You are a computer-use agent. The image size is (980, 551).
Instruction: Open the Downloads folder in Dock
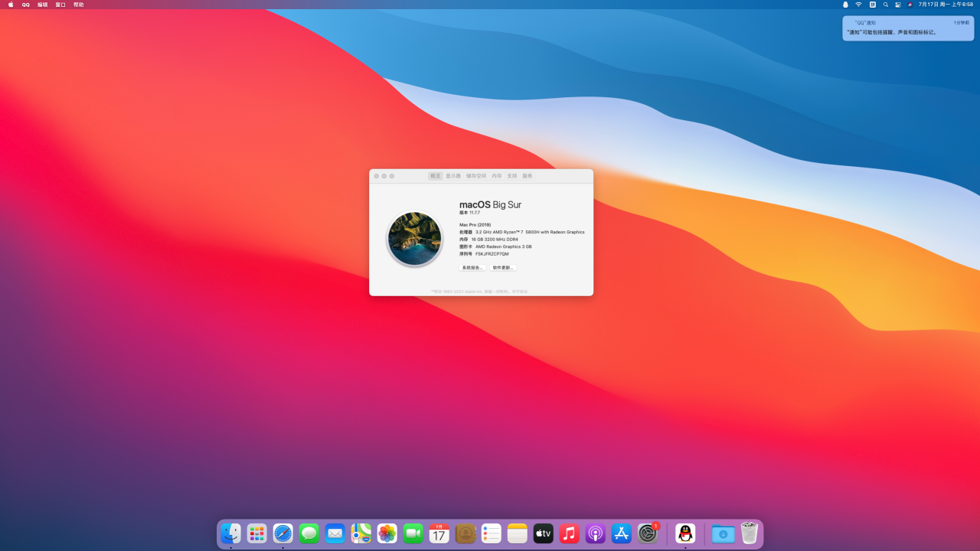(724, 533)
